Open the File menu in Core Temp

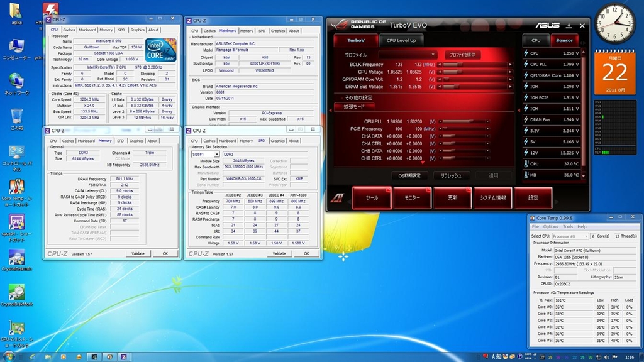coord(535,226)
